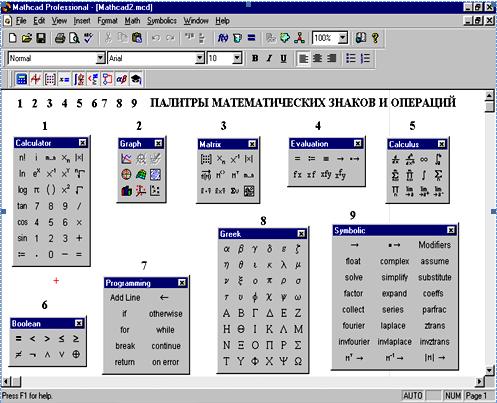Click xfy operator in Evaluation palette
The width and height of the screenshot is (497, 403).
click(x=326, y=174)
